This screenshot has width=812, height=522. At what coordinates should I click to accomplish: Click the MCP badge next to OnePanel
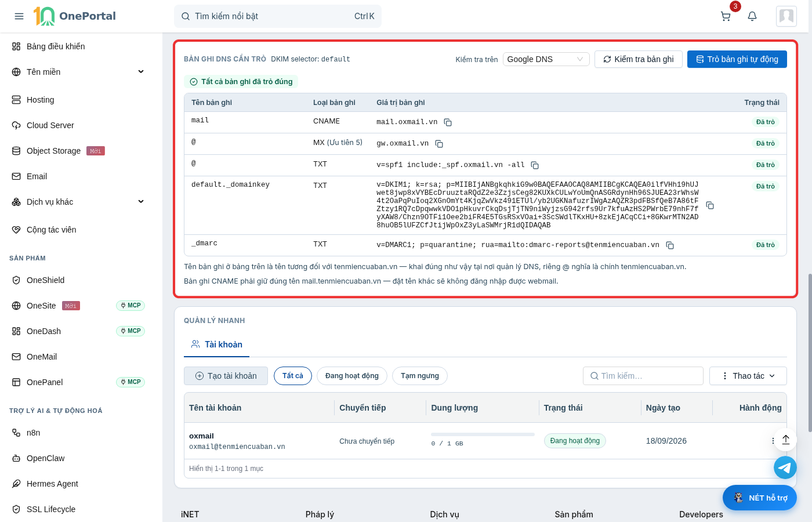click(x=130, y=382)
